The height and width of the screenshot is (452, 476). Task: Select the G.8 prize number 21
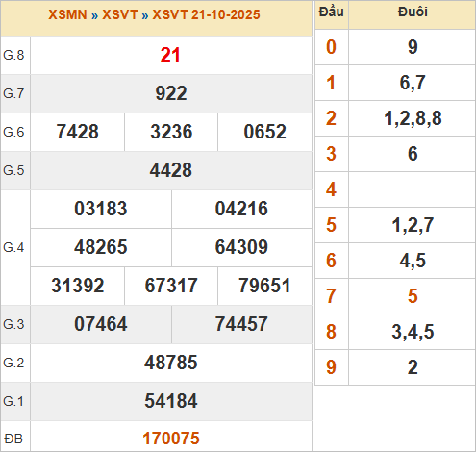170,55
